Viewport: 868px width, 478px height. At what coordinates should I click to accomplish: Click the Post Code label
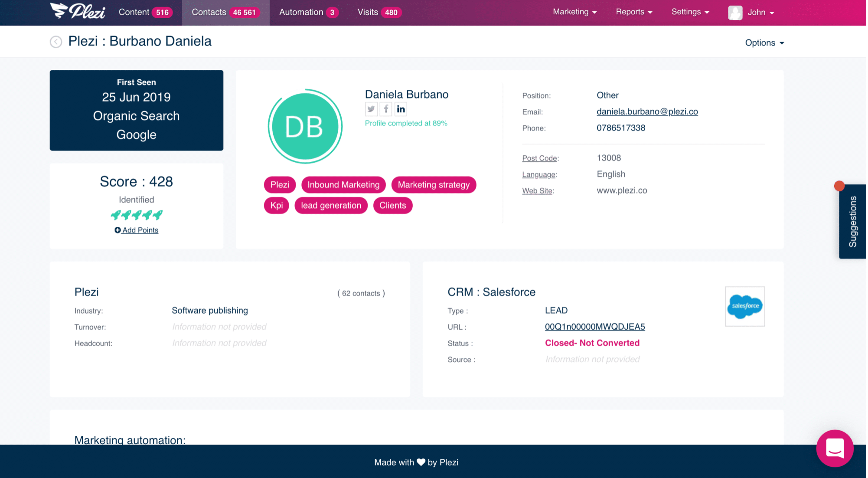[x=540, y=158]
